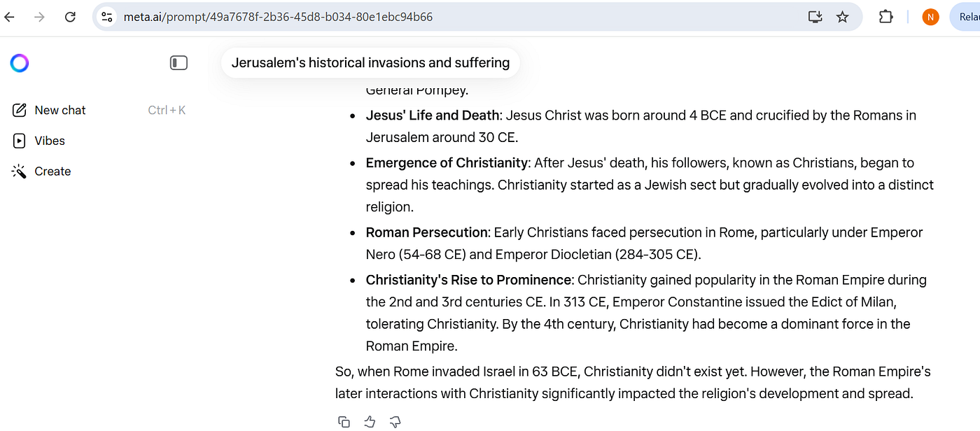Start a New chat
Image resolution: width=980 pixels, height=431 pixels.
(x=60, y=110)
